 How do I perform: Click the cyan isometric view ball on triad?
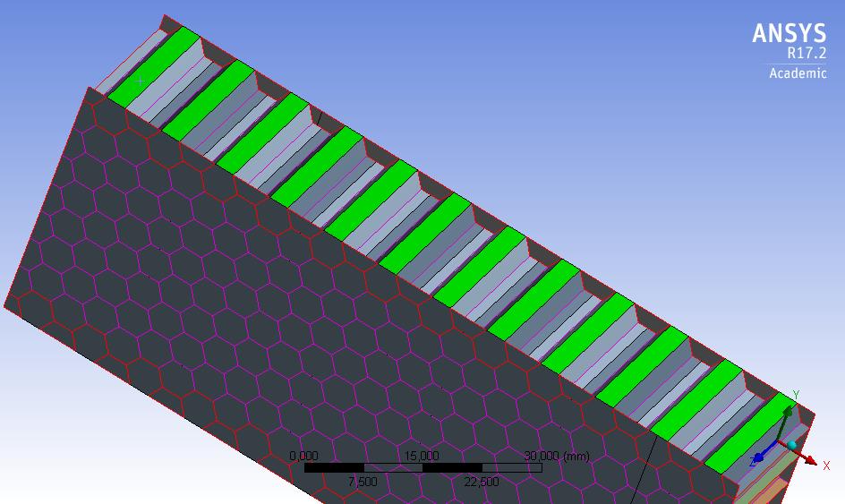[x=791, y=445]
